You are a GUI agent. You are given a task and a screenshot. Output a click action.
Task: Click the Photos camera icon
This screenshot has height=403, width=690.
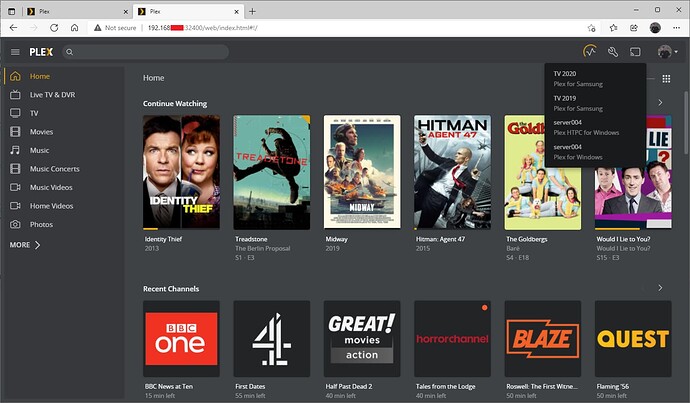coord(15,224)
